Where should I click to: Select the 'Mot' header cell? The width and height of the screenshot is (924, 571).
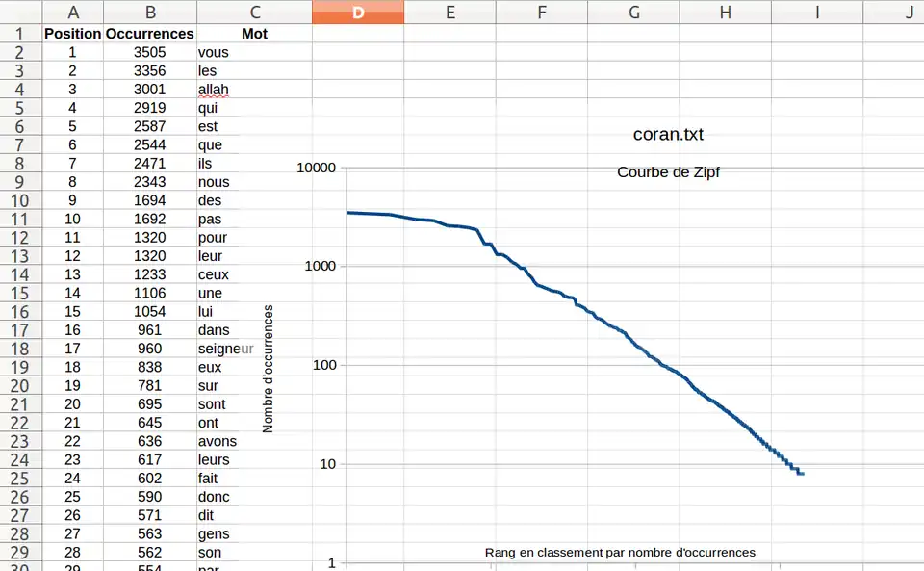pos(254,33)
